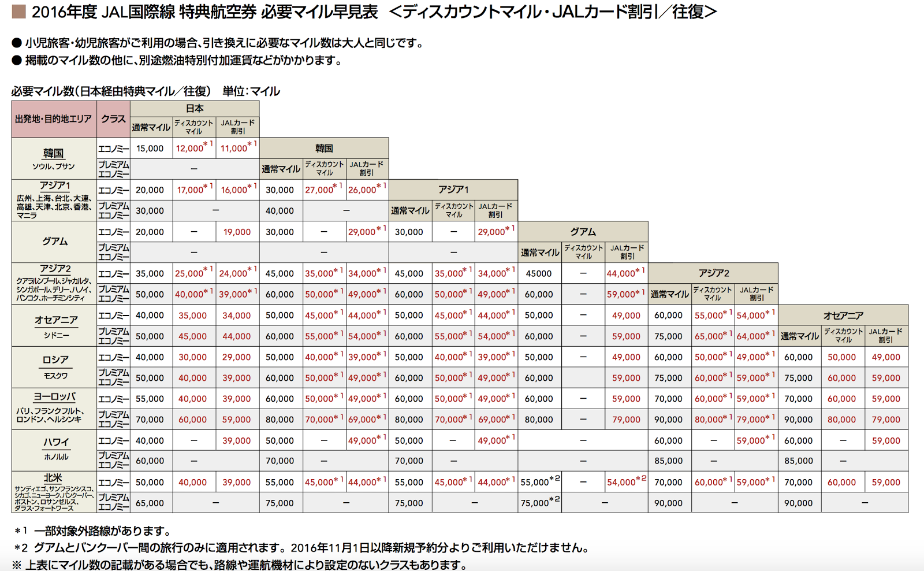Viewport: 924px width, 571px height.
Task: Select the 'ロシア' row label
Action: pyautogui.click(x=55, y=359)
